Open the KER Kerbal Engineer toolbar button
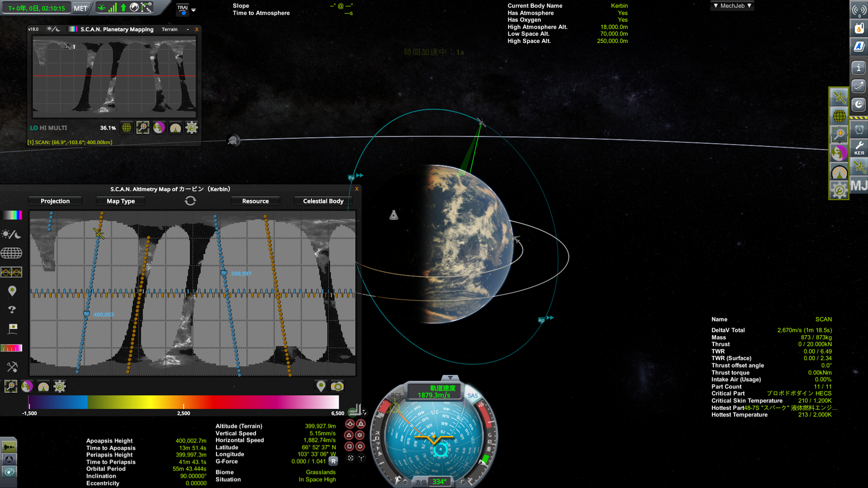 (859, 147)
